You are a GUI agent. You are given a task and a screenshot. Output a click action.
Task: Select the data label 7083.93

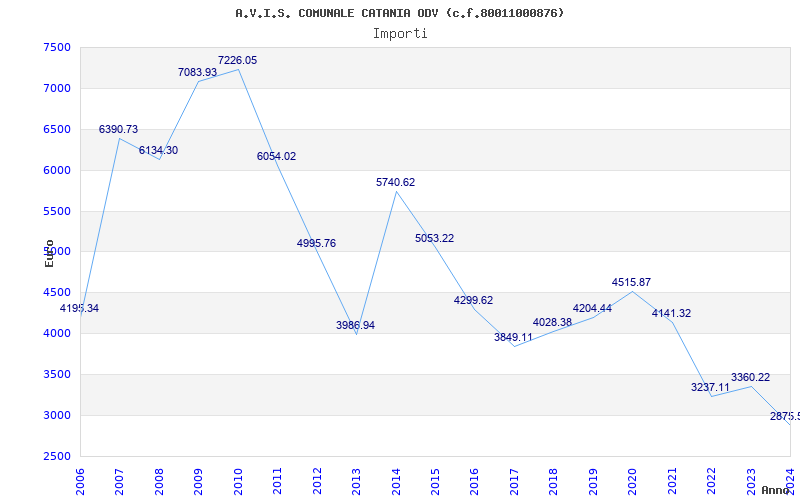pyautogui.click(x=197, y=72)
